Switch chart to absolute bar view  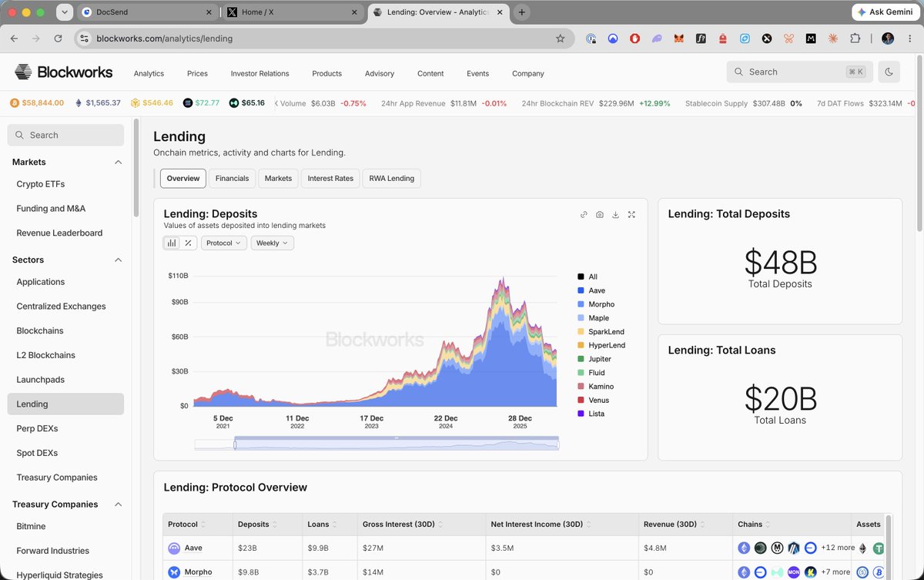(172, 243)
